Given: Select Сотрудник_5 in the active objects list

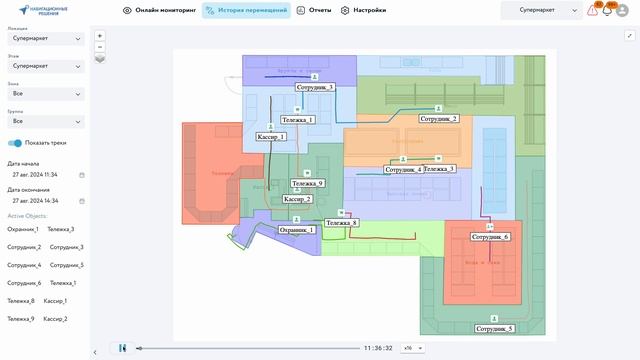Looking at the screenshot, I should tap(67, 265).
